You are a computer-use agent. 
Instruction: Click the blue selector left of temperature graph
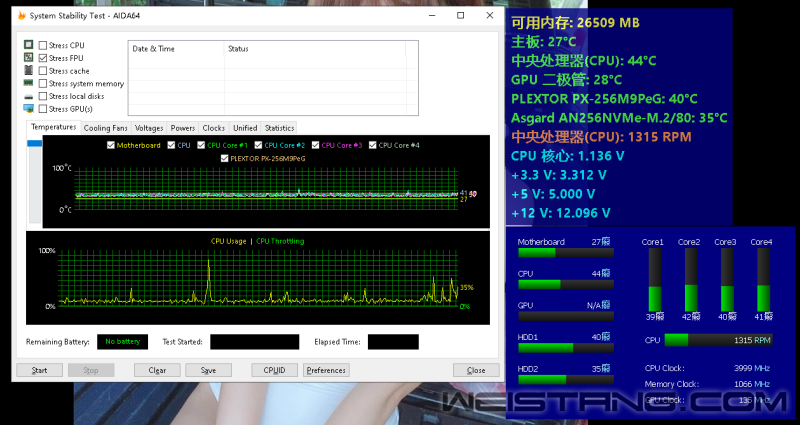coord(35,144)
